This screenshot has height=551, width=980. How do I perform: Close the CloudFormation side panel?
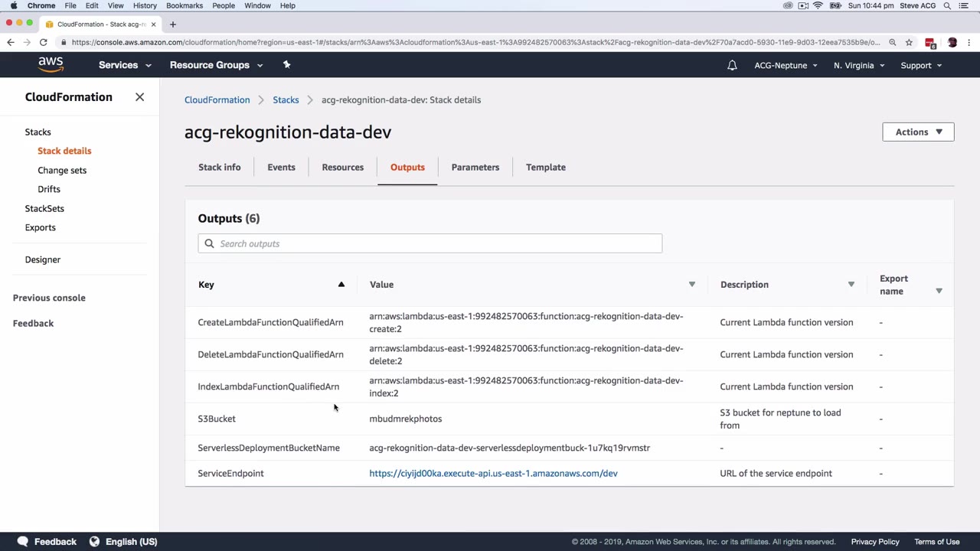(139, 97)
